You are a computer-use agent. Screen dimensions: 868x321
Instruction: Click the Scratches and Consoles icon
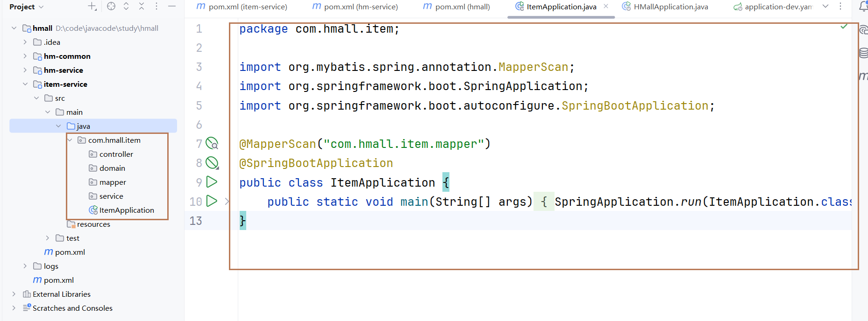27,307
